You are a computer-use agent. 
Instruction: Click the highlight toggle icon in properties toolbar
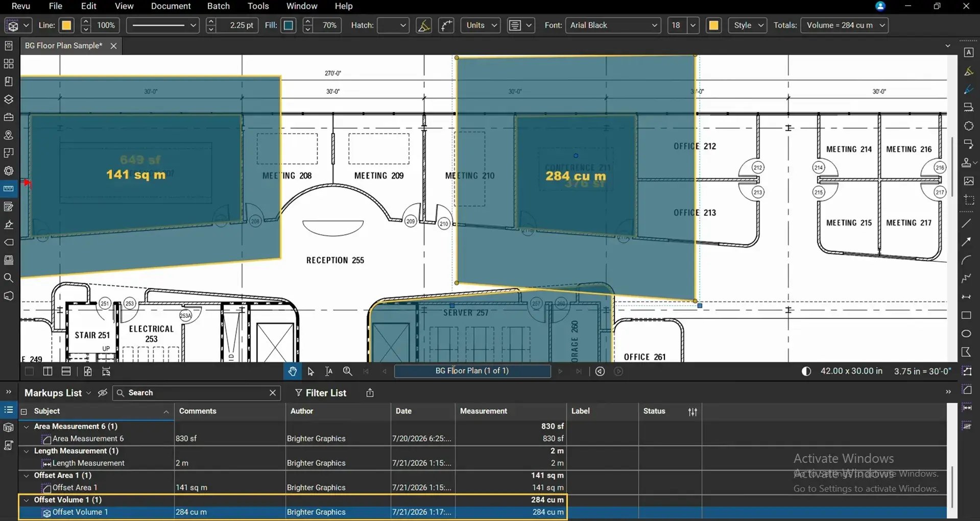tap(423, 26)
